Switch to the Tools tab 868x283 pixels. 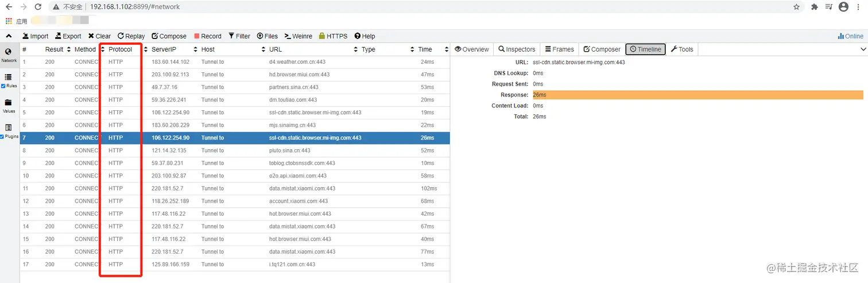[x=682, y=49]
